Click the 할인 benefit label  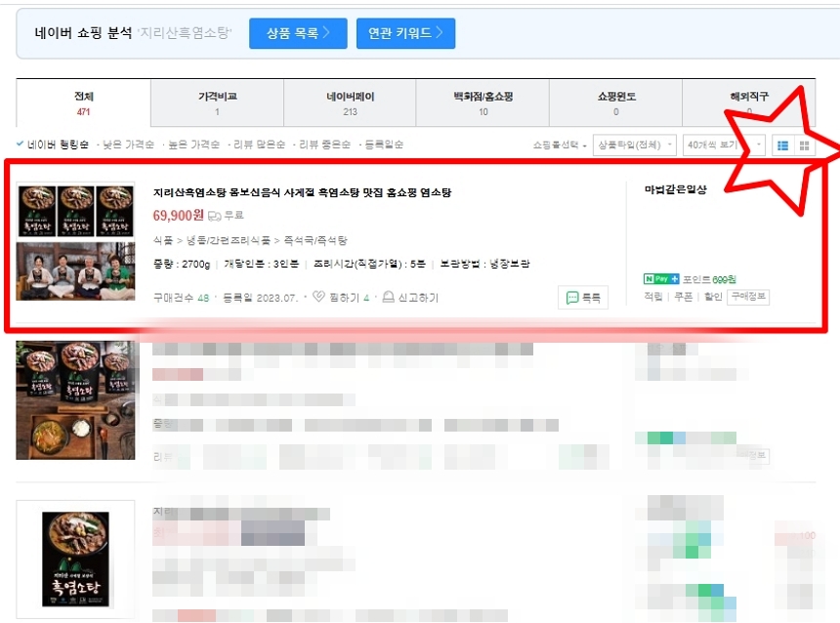point(713,296)
